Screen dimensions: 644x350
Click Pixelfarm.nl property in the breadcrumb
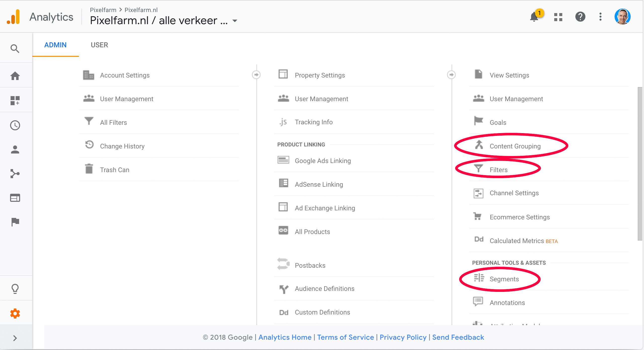(141, 10)
